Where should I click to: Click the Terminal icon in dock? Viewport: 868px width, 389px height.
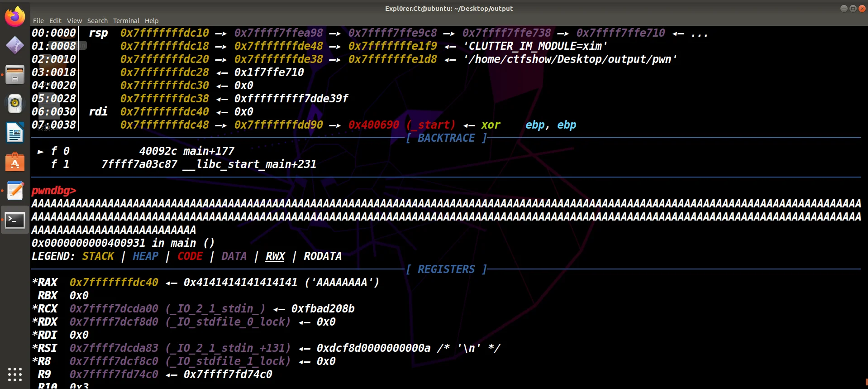(15, 221)
